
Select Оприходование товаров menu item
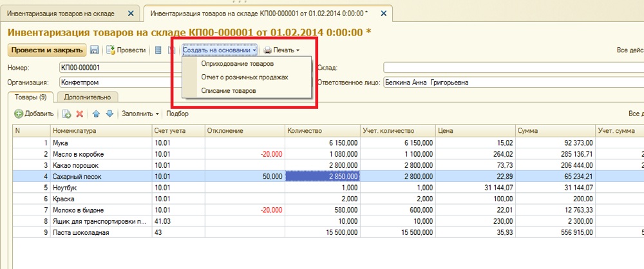click(x=237, y=64)
